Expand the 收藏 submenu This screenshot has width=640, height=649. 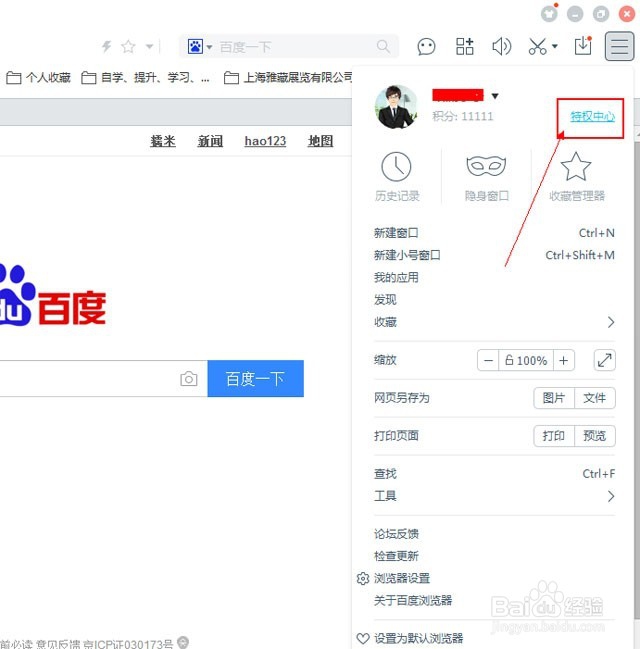tap(494, 322)
